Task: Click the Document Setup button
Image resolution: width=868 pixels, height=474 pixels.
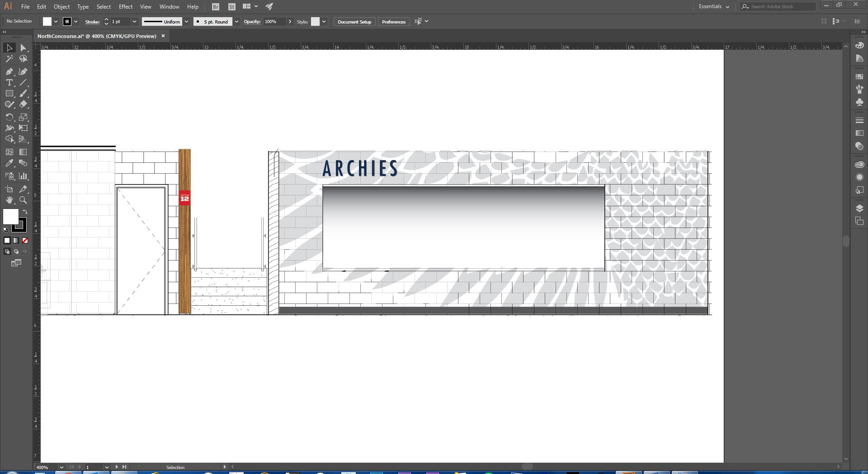Action: tap(354, 22)
